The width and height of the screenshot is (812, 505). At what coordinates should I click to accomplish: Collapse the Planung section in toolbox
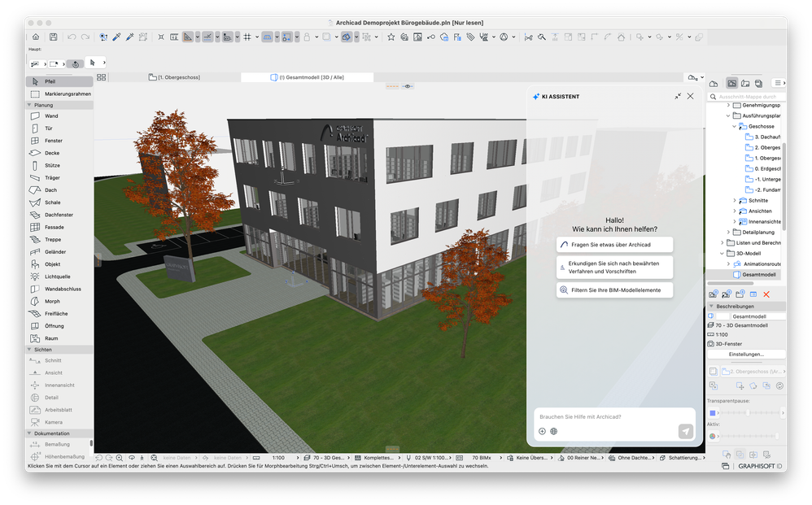(29, 105)
